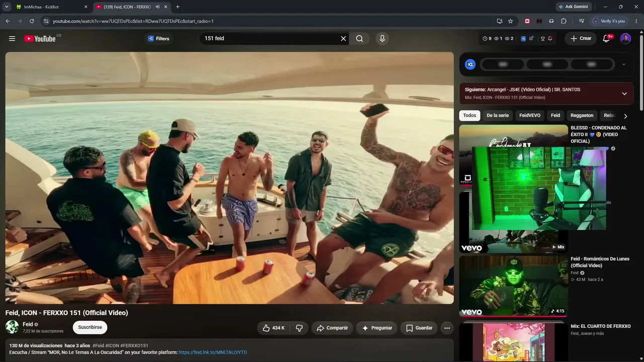Click the Suscribirse button
The height and width of the screenshot is (362, 644).
tap(90, 327)
